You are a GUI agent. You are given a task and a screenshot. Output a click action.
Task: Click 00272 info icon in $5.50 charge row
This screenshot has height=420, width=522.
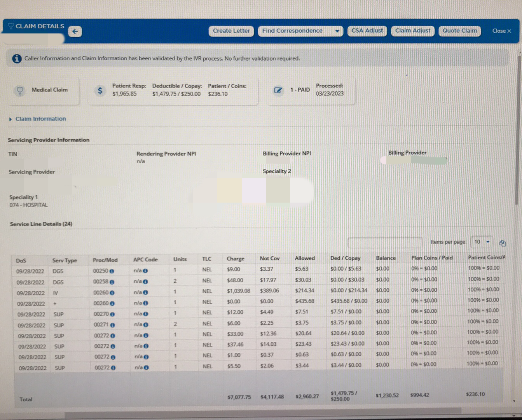(113, 368)
